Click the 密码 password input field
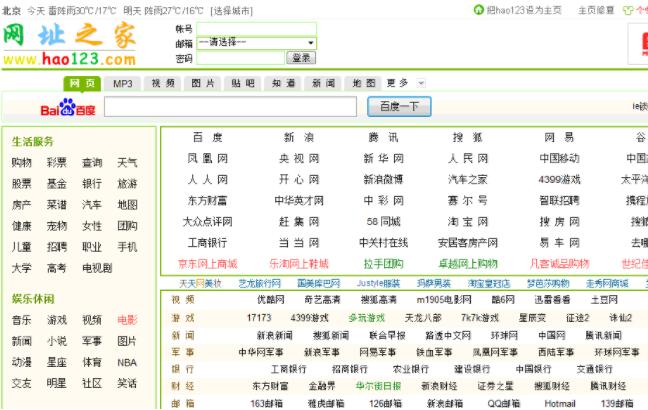 click(x=241, y=58)
